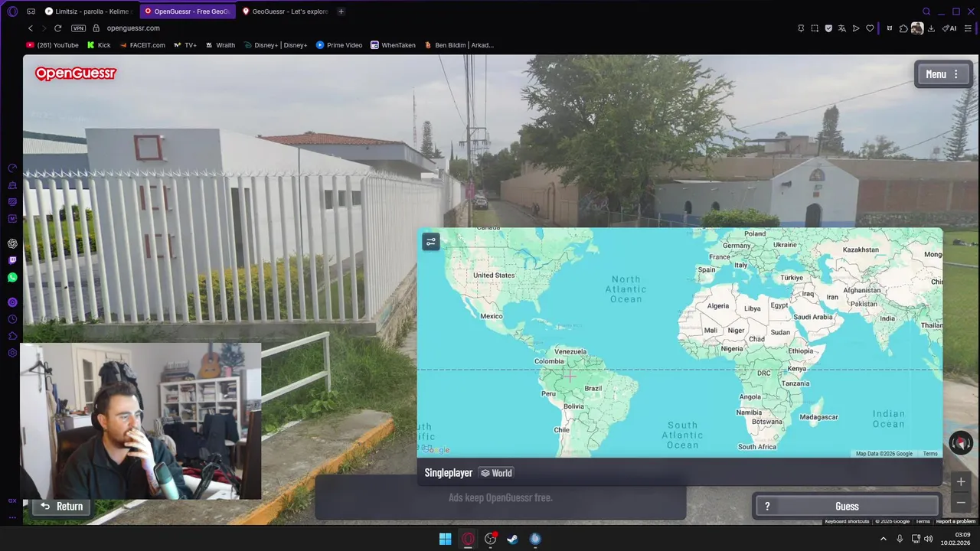This screenshot has width=980, height=551.
Task: Open the OpenGuessr Menu dropdown
Action: 943,74
